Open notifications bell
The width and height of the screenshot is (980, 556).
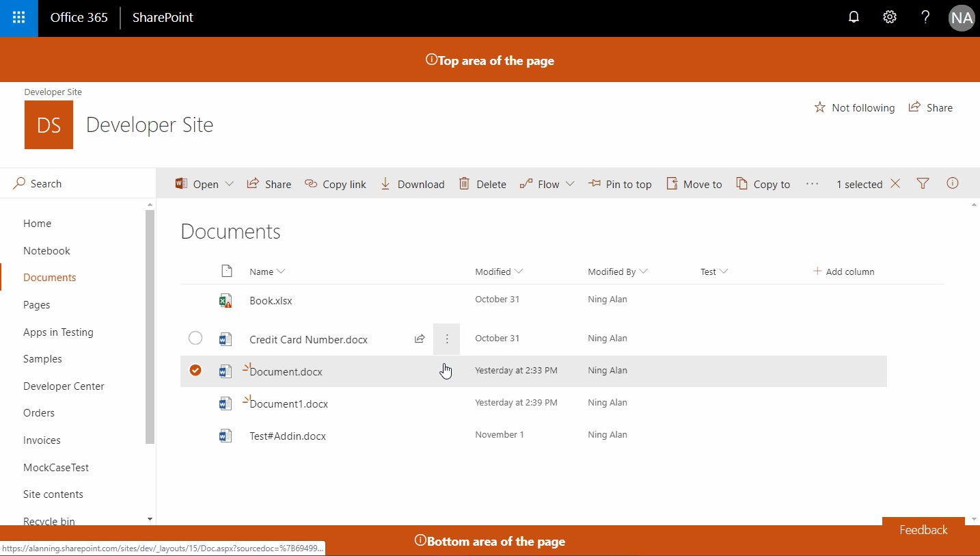click(853, 16)
